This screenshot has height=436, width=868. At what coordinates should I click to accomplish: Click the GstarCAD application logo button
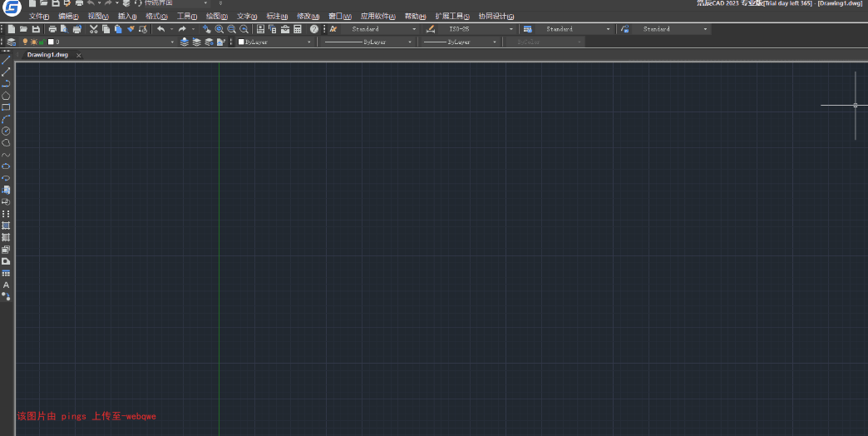click(12, 7)
